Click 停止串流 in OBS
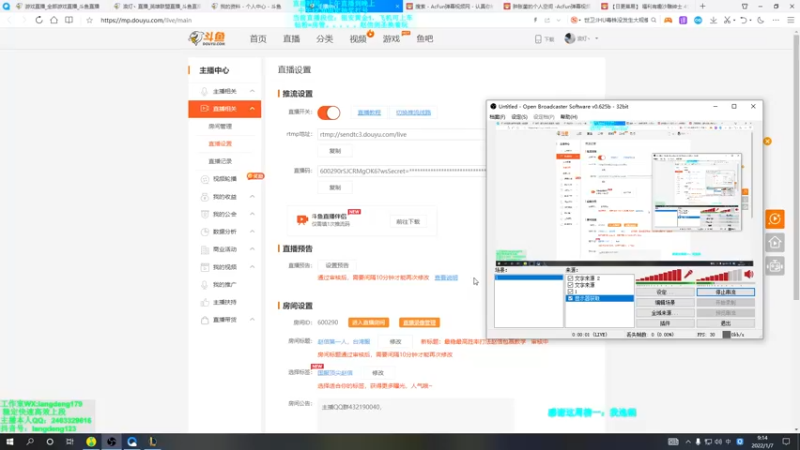Screen dimensions: 800x450 click(x=726, y=292)
